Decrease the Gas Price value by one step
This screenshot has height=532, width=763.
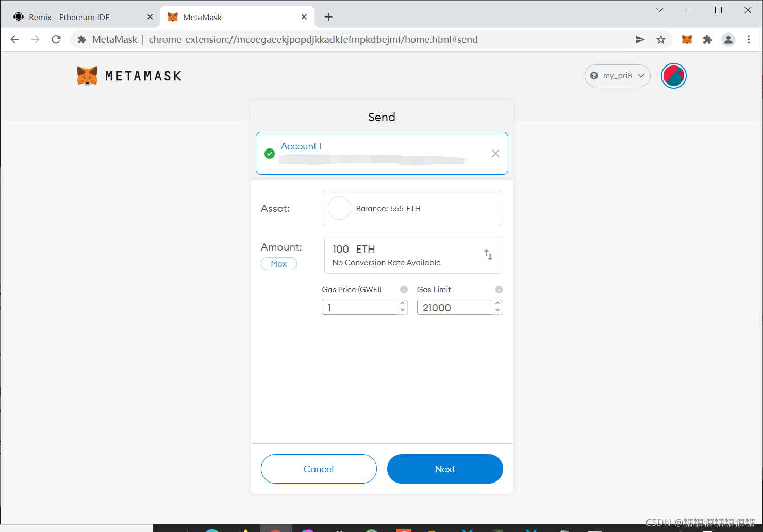pos(403,310)
